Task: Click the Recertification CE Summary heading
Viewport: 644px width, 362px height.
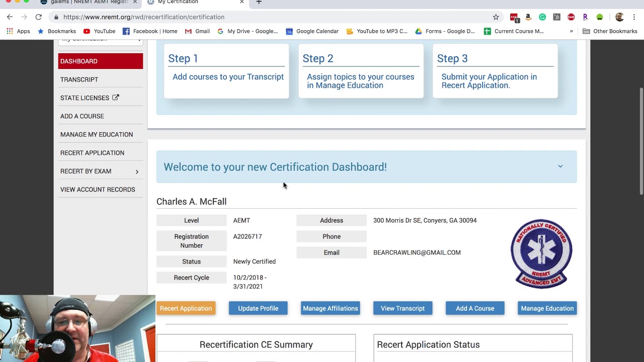Action: [256, 345]
